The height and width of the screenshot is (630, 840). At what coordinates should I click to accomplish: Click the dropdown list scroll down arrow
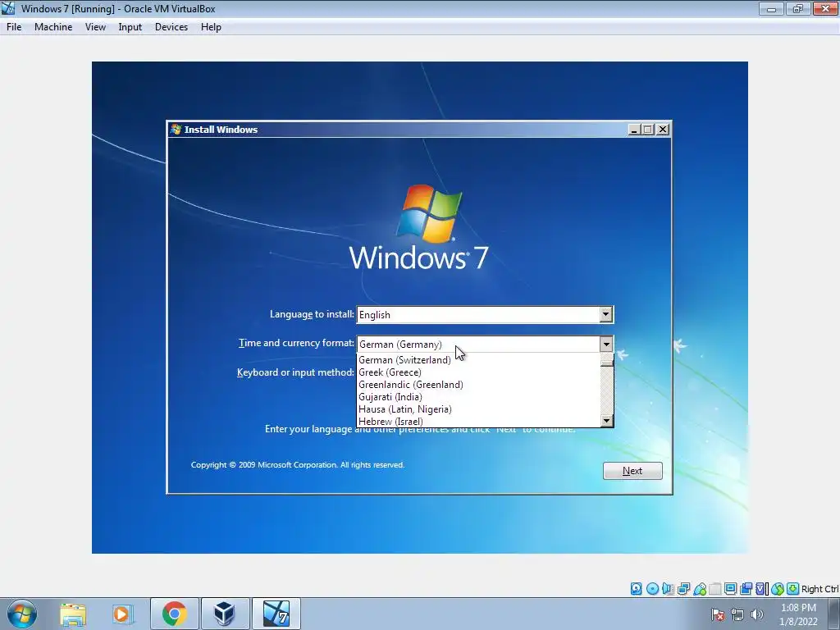[x=606, y=421]
